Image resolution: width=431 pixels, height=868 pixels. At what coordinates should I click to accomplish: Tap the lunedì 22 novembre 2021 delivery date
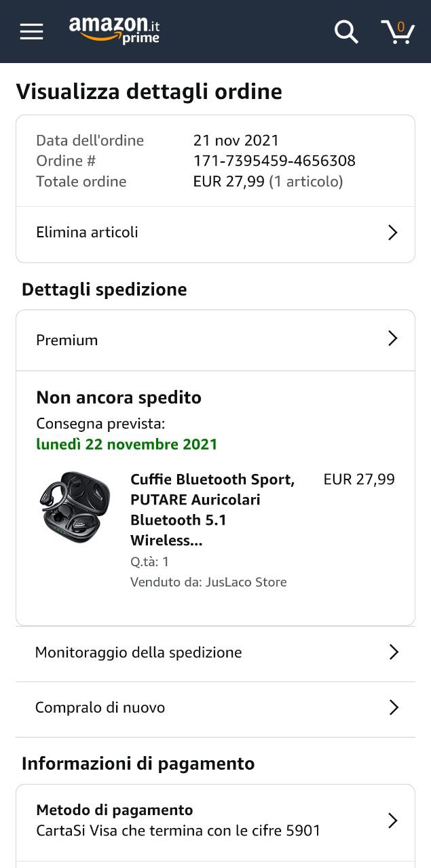127,444
